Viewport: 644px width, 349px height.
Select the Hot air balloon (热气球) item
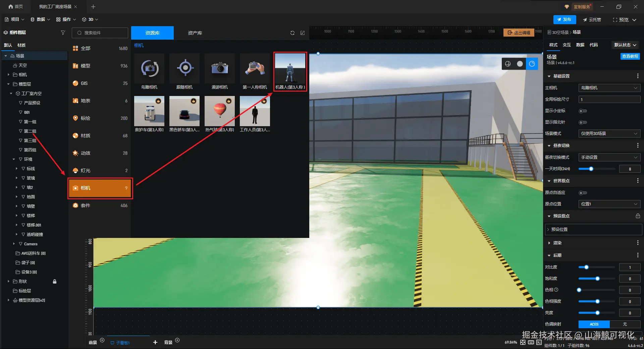click(220, 111)
